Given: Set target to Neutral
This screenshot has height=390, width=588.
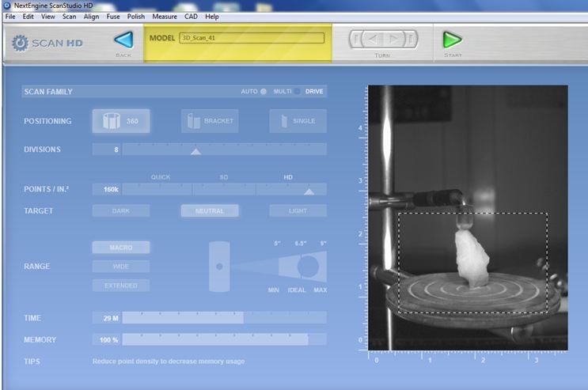Looking at the screenshot, I should [210, 210].
